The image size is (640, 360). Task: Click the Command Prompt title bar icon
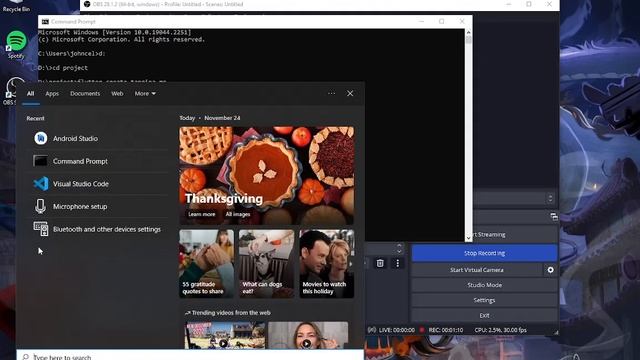pyautogui.click(x=45, y=22)
